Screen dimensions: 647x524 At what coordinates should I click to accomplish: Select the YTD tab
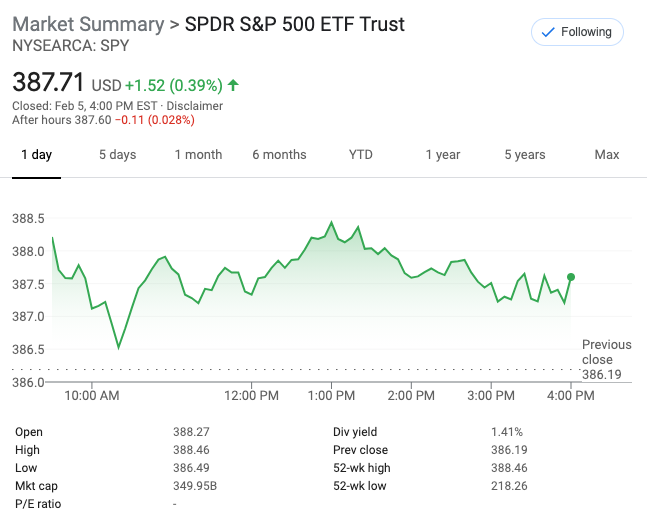point(360,155)
